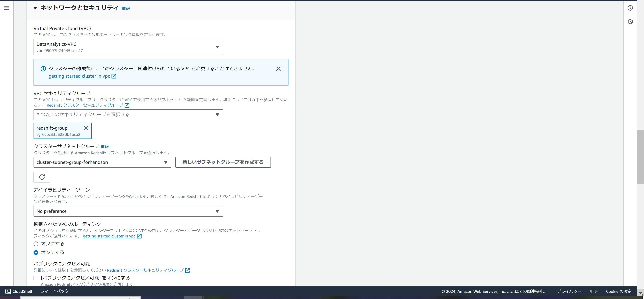The image size is (644, 299).
Task: Select オンにする for enhanced VPC routing
Action: point(36,253)
